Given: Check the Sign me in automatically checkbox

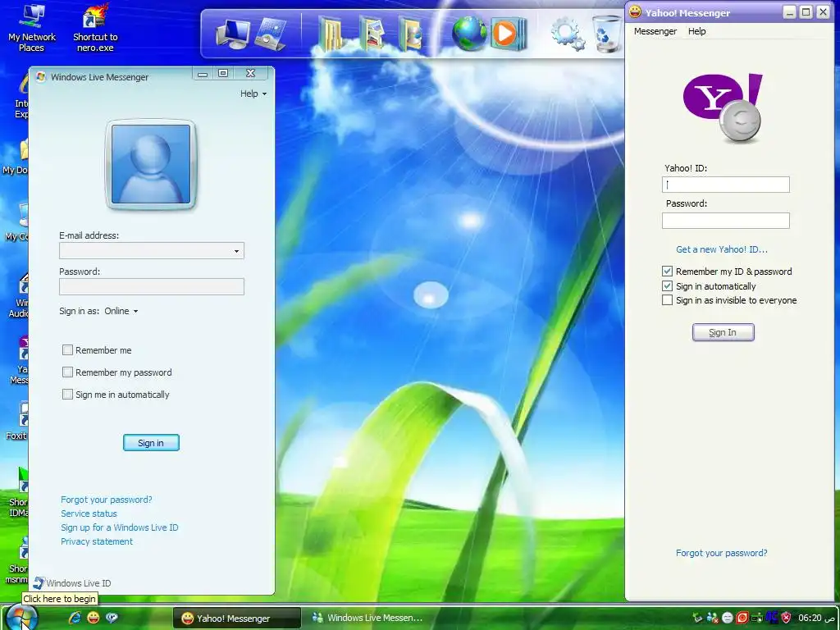Looking at the screenshot, I should point(67,395).
